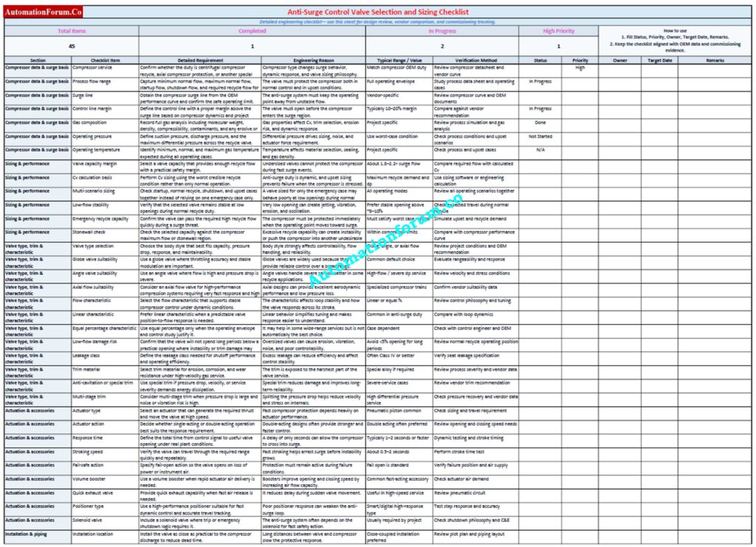The width and height of the screenshot is (756, 547).
Task: Click the Quick exhaust valve cell
Action: click(105, 496)
